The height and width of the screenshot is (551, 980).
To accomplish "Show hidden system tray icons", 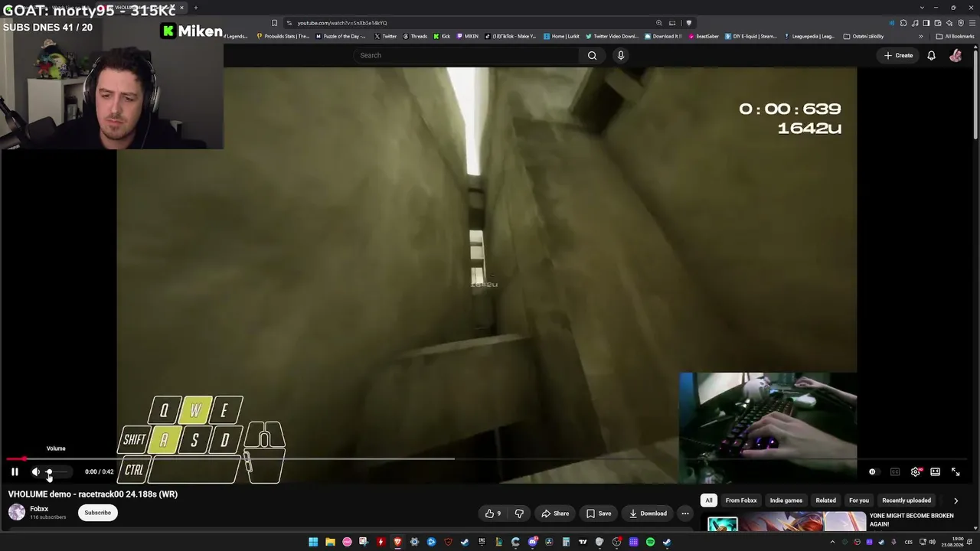I will point(832,542).
